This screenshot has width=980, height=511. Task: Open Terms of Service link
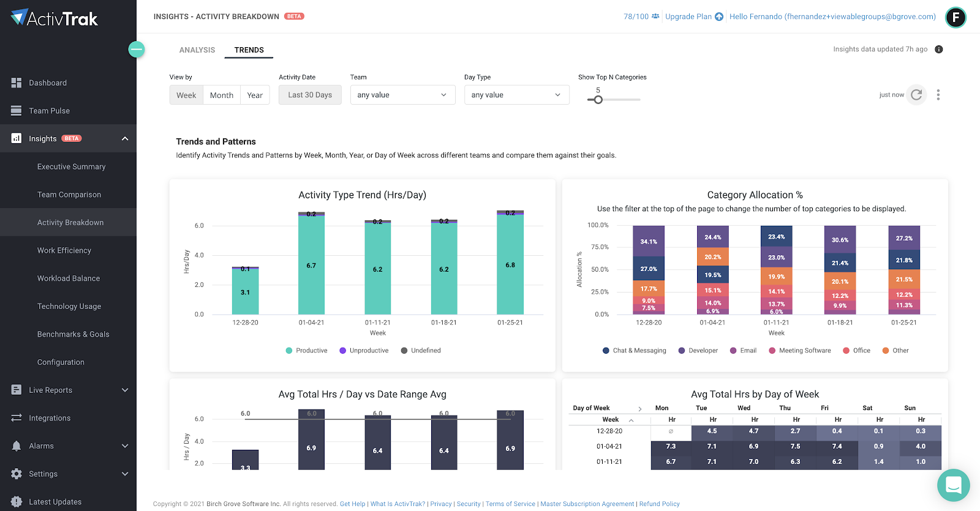point(510,504)
